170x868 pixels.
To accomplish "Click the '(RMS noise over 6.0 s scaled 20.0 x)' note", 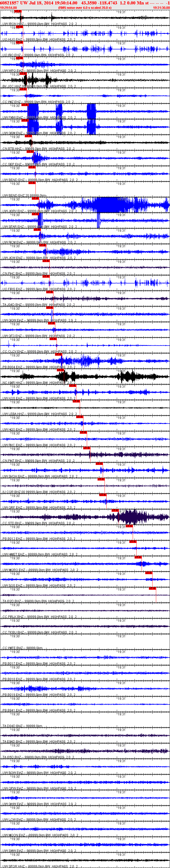I will [85, 8].
